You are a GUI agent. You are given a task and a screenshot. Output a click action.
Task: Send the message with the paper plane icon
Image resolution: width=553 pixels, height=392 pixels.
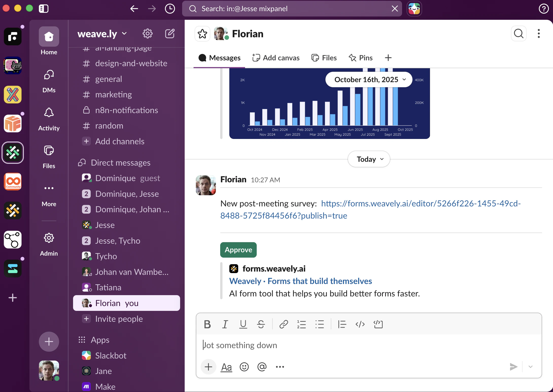513,367
